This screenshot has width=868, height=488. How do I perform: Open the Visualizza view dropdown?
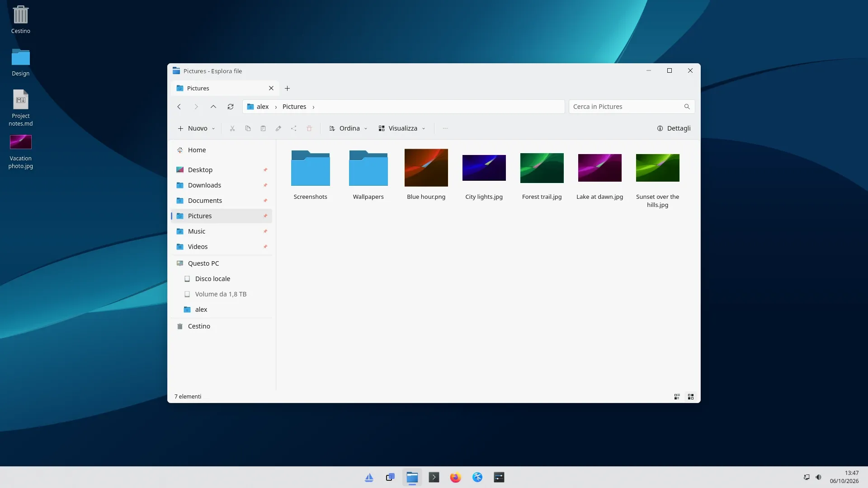coord(402,128)
